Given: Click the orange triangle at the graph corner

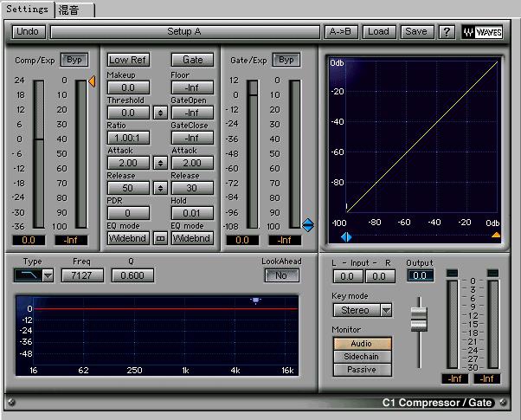Looking at the screenshot, I should pos(496,235).
